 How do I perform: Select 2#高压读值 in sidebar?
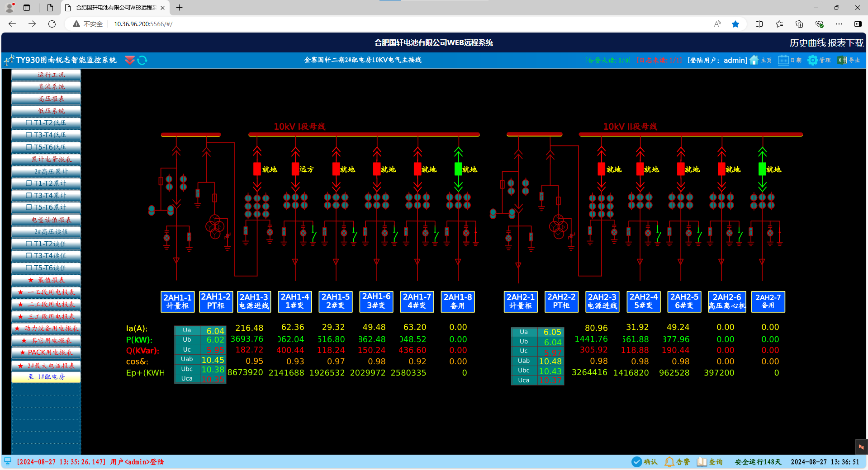[46, 232]
